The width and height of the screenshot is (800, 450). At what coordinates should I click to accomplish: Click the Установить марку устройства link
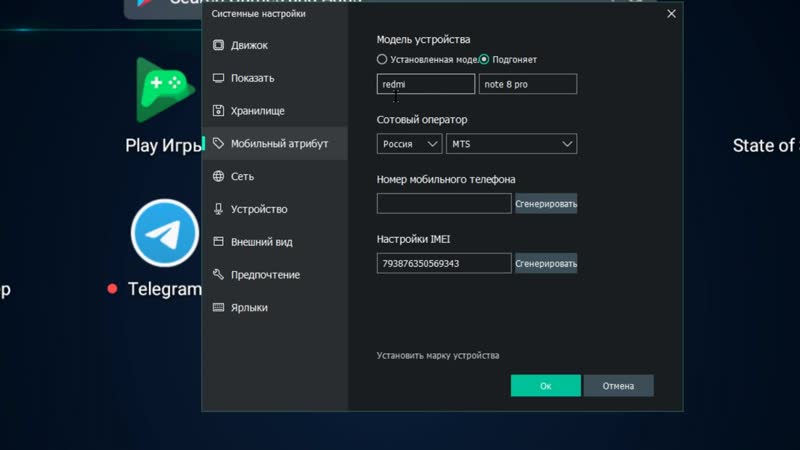pyautogui.click(x=438, y=356)
